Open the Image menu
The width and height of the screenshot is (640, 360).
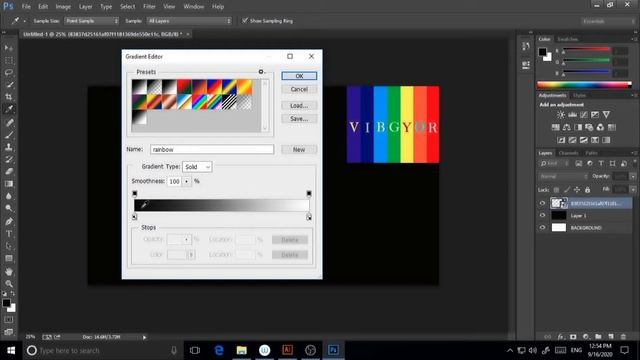pos(63,7)
